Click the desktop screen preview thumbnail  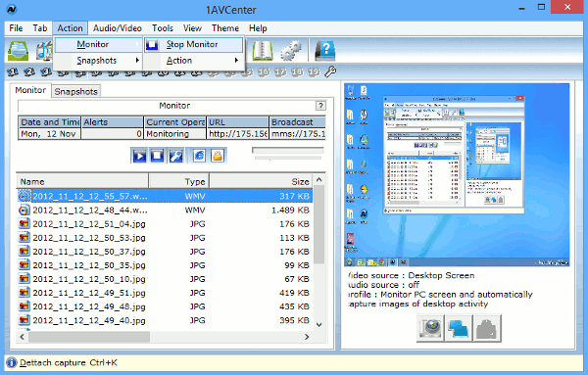[x=457, y=174]
